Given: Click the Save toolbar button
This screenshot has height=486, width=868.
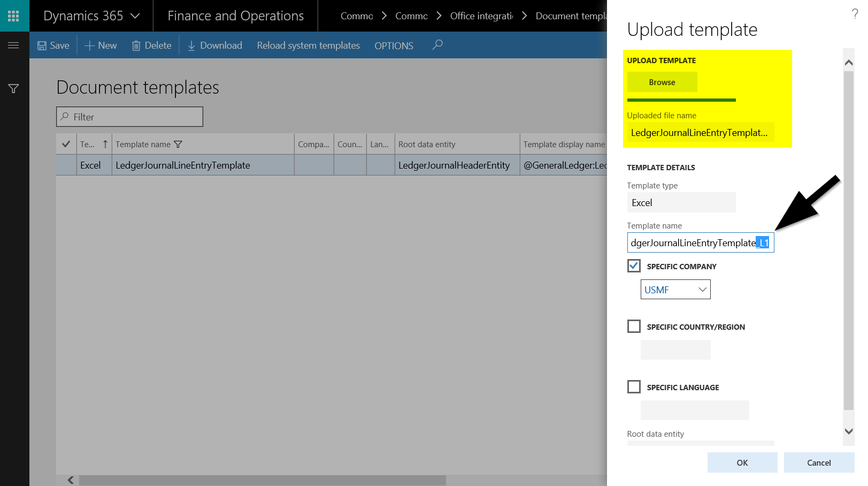Looking at the screenshot, I should (53, 45).
